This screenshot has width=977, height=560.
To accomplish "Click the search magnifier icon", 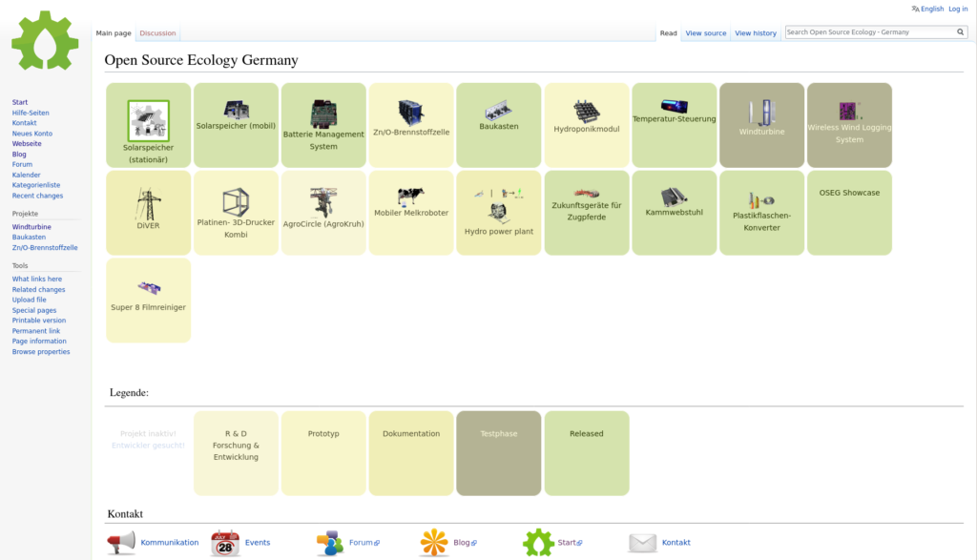I will click(x=960, y=31).
